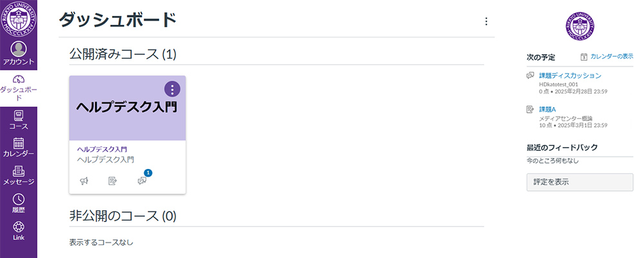
Task: Open the ヘルプデスク入門 card three-dot options menu
Action: point(173,89)
